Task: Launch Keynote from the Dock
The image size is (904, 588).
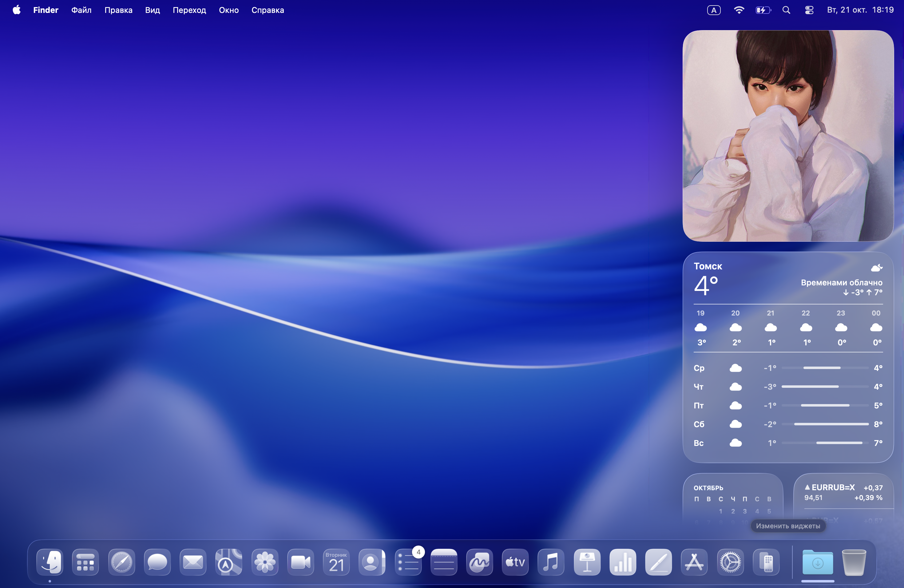Action: (x=587, y=562)
